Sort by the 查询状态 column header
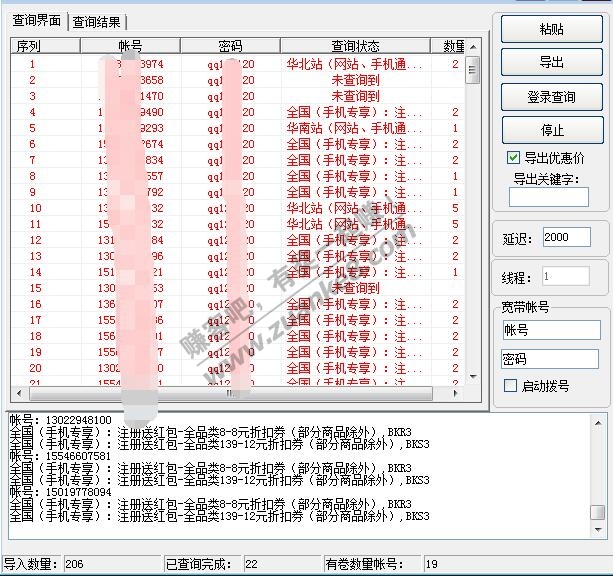Viewport: 613px width, 576px height. (x=355, y=46)
